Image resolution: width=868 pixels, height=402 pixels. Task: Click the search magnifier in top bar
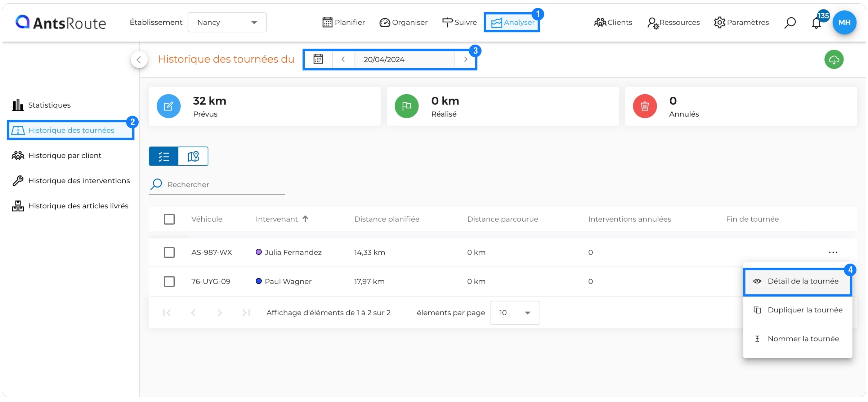coord(789,23)
